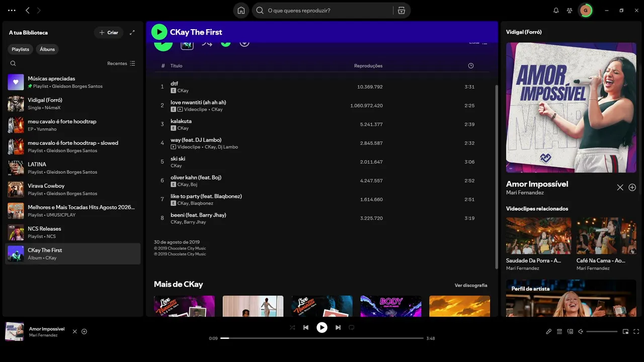This screenshot has width=644, height=362.
Task: Select the track "oliver kahn (feat. Boj)"
Action: click(x=321, y=181)
